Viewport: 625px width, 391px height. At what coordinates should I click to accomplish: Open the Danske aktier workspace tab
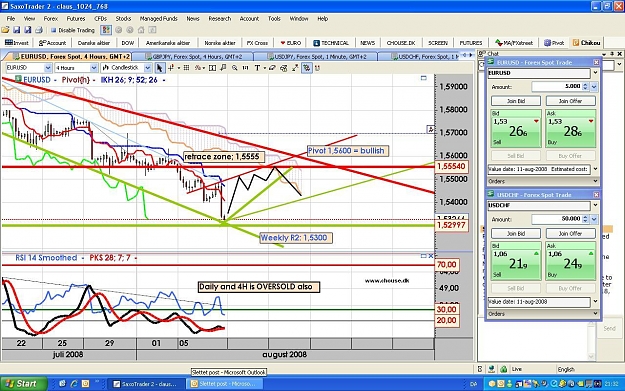tap(94, 43)
